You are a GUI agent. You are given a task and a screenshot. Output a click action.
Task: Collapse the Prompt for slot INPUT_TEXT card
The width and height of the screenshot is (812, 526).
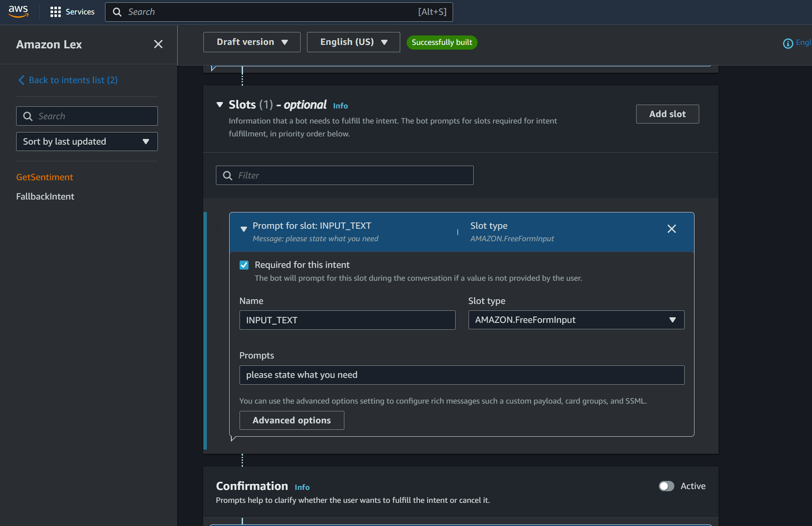244,229
